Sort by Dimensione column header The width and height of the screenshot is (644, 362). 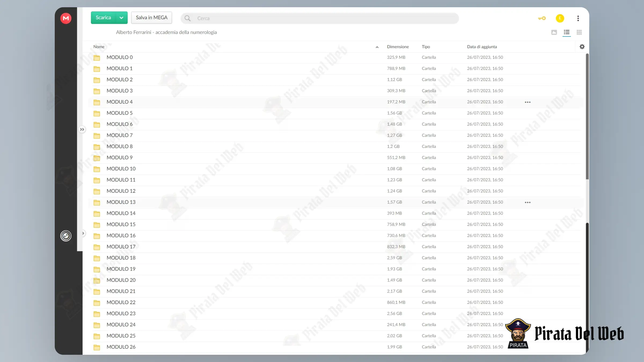398,47
